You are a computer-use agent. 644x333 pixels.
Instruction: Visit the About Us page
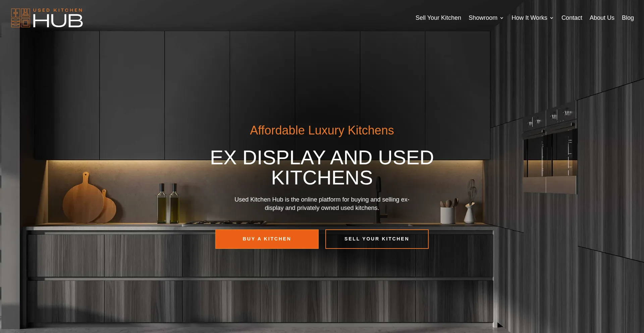(x=602, y=18)
